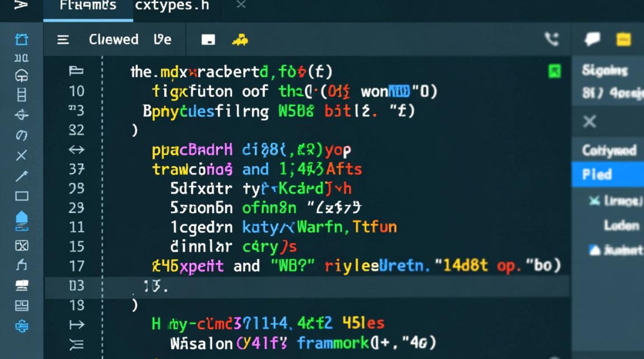644x359 pixels.
Task: Close the tab using the top X
Action: [x=241, y=5]
